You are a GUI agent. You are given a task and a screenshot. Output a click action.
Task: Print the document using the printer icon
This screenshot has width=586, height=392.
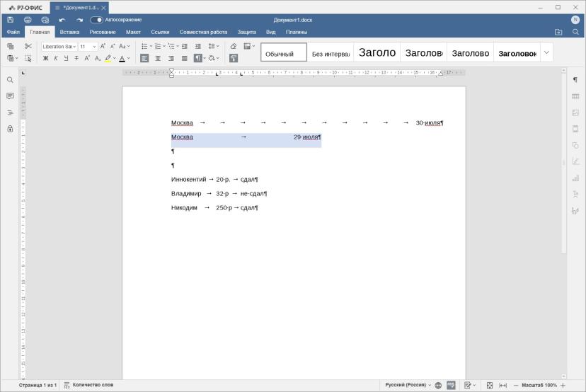tap(28, 20)
